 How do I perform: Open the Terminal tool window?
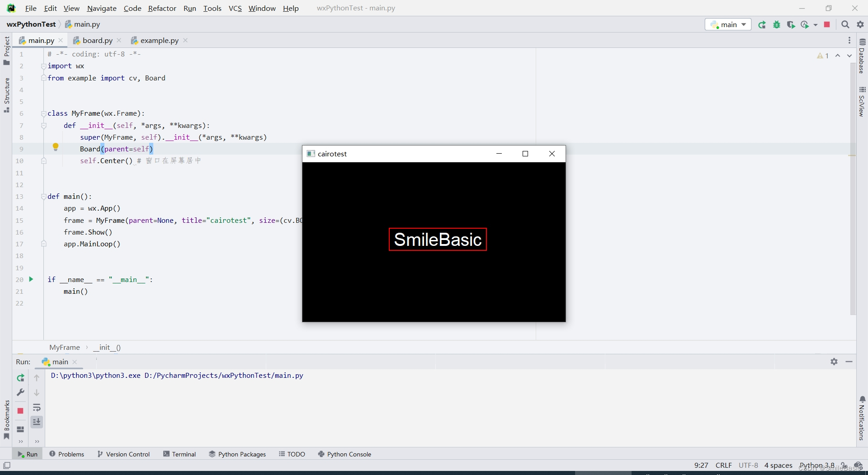tap(179, 454)
